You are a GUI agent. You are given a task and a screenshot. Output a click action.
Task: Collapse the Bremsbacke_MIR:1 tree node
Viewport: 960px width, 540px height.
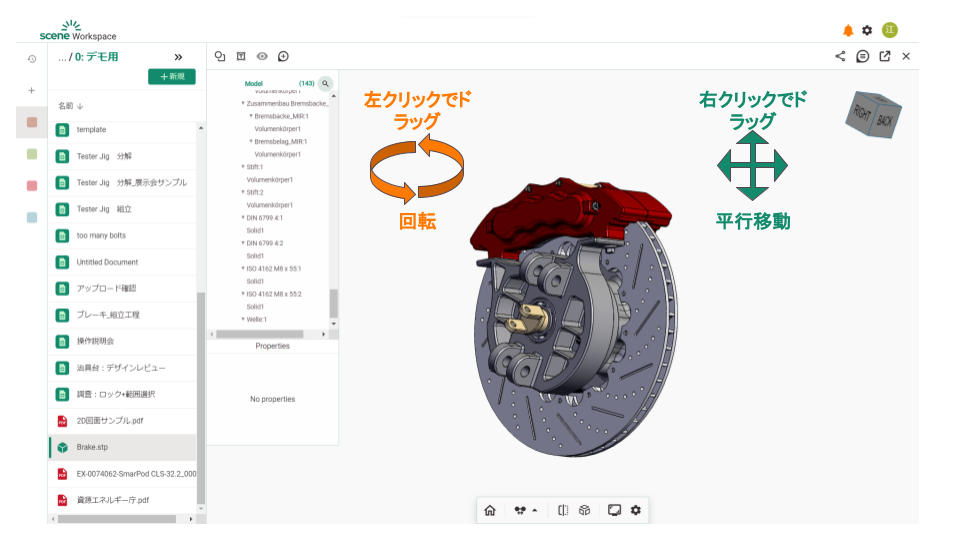point(251,116)
